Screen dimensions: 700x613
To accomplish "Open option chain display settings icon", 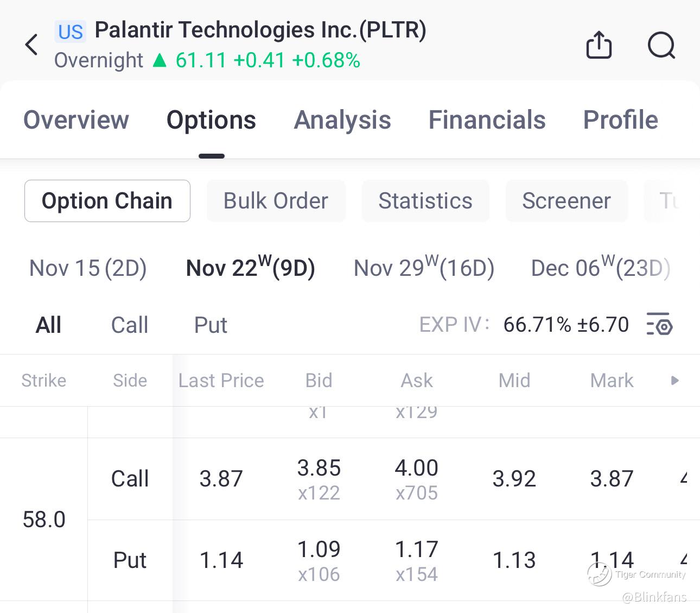I will coord(660,325).
